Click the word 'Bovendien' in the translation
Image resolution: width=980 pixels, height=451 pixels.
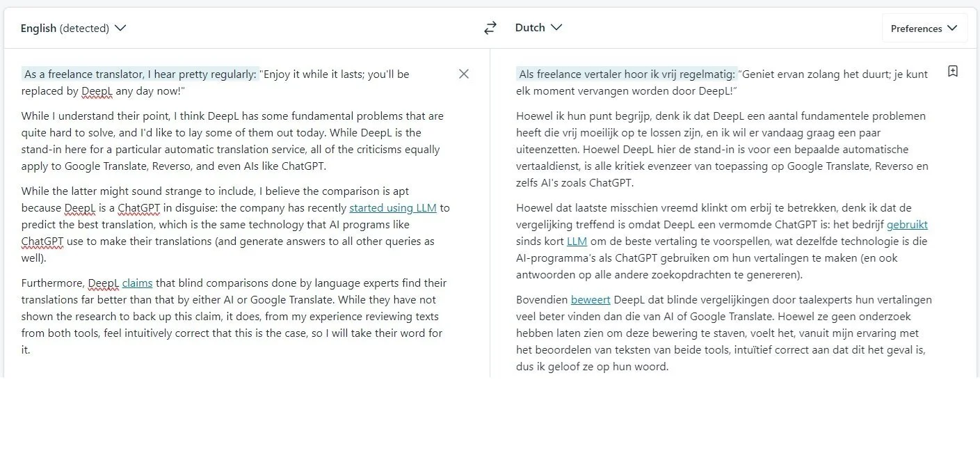pyautogui.click(x=542, y=299)
